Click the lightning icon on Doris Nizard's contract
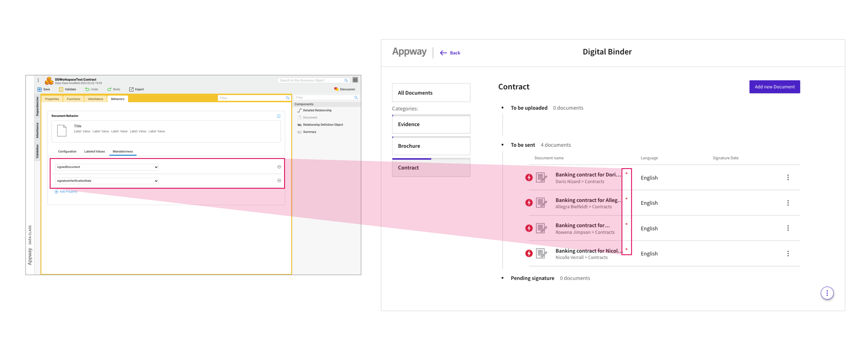 click(529, 177)
